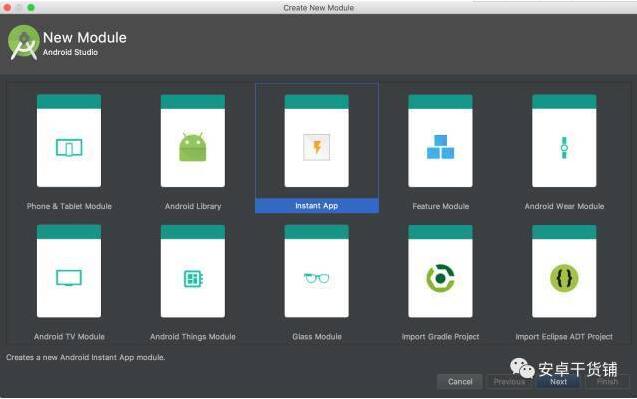Click the Android Library text label

click(193, 206)
